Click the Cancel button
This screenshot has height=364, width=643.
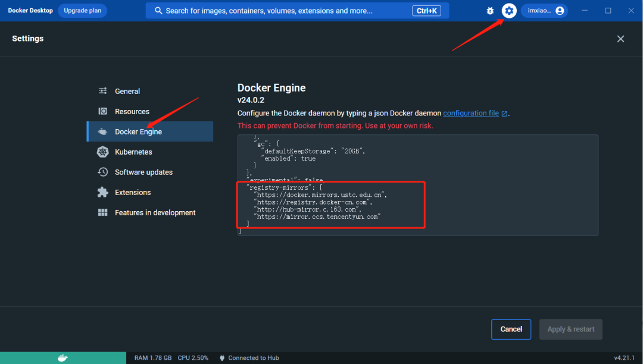tap(511, 329)
